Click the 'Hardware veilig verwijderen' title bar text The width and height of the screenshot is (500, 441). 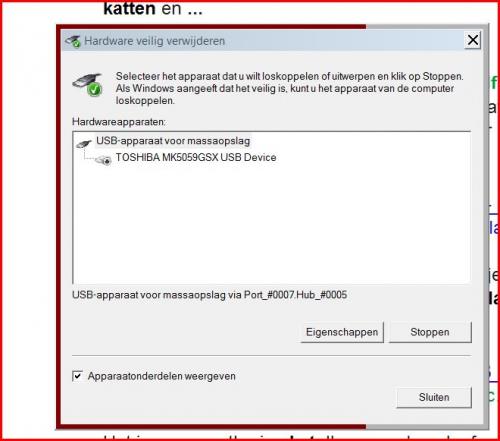tap(155, 41)
